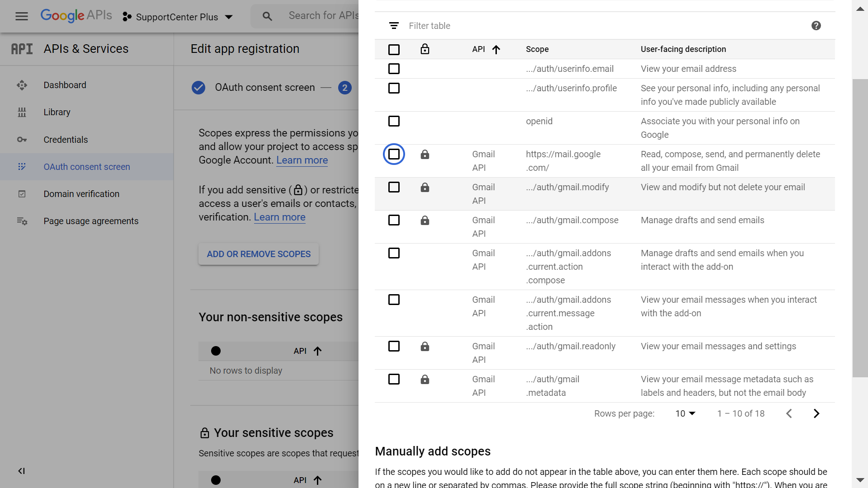Collapse the left sidebar navigation
The image size is (868, 488).
[x=21, y=471]
